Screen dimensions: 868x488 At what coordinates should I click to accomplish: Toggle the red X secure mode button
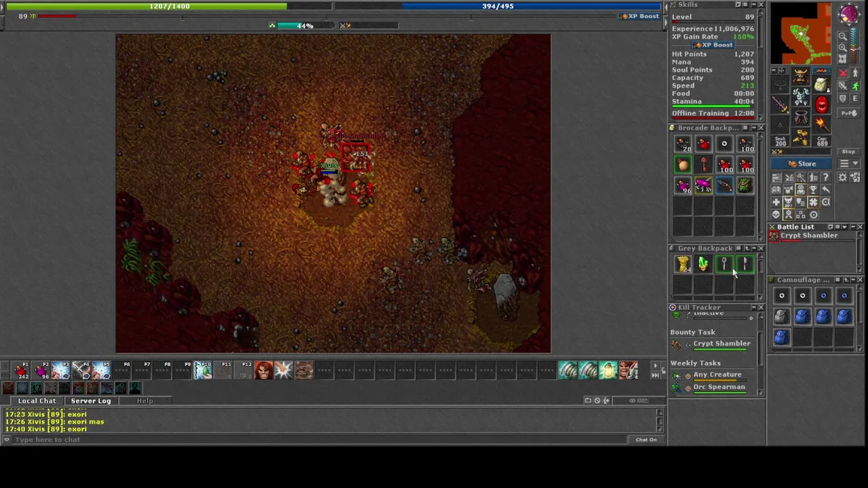click(843, 73)
